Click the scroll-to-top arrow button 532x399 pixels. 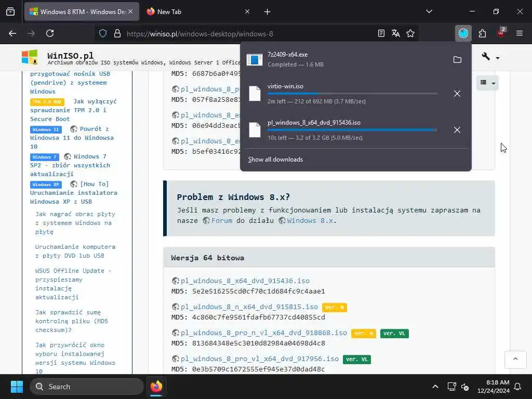(515, 359)
